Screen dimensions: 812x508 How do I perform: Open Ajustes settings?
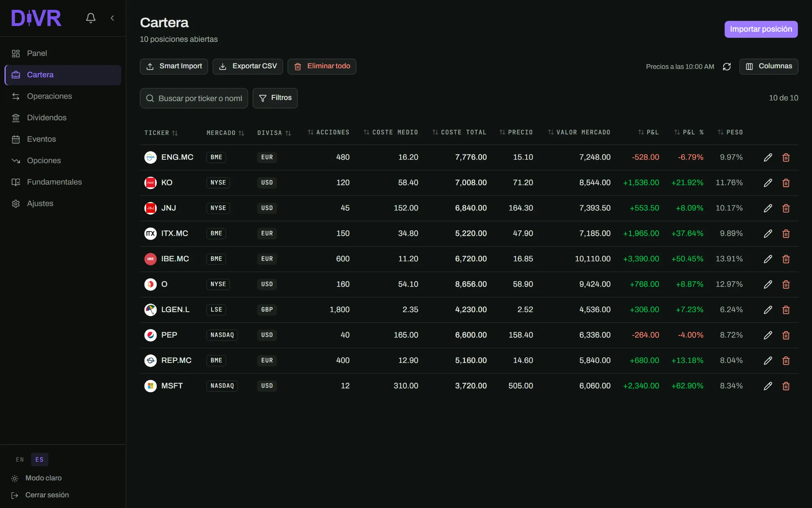[x=63, y=204]
